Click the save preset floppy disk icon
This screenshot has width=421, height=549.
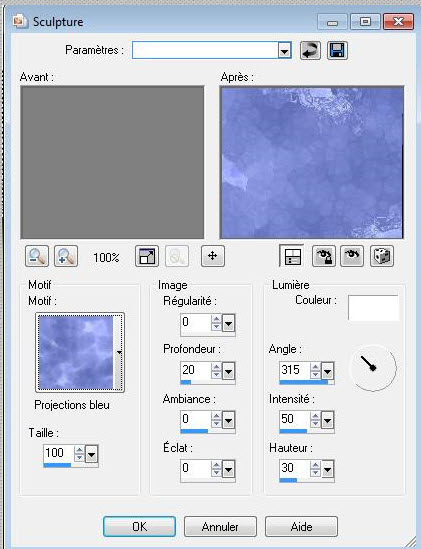337,50
